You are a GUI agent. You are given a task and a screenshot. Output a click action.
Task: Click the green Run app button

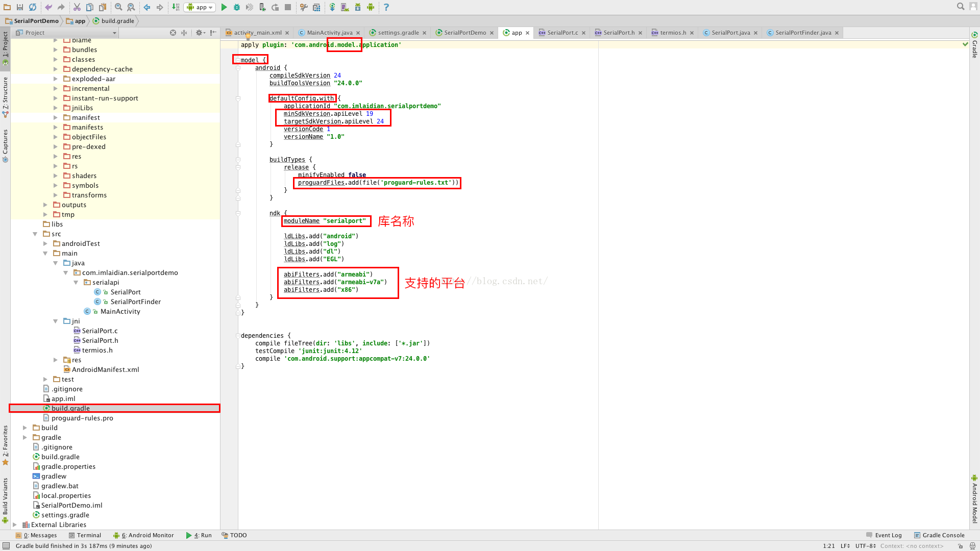pos(224,7)
